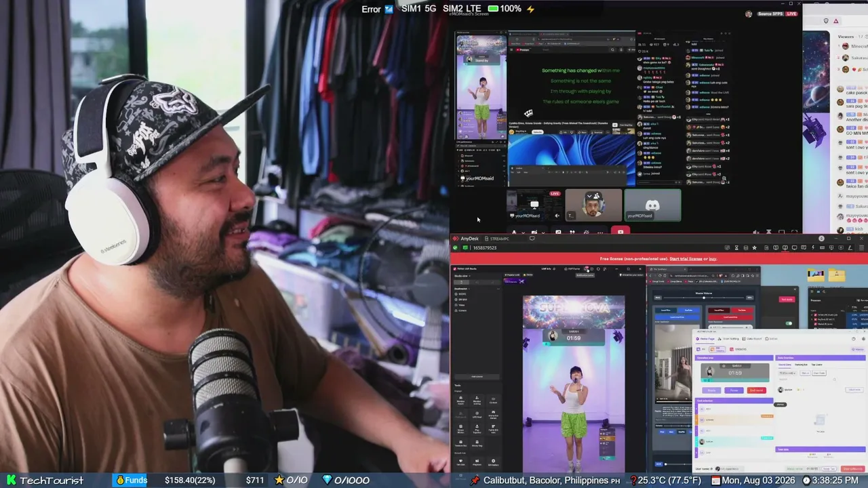The height and width of the screenshot is (488, 868).
Task: Open the Start trial license link
Action: [686, 259]
